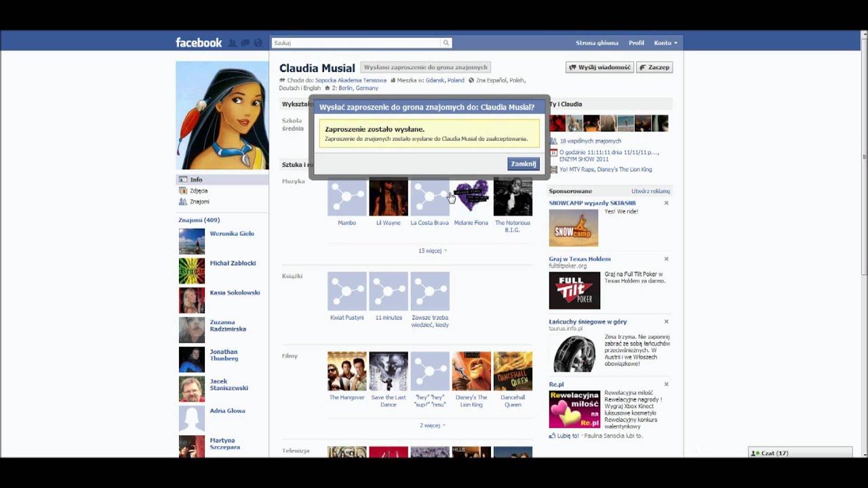Click the Facebook logo
868x488 pixels.
tap(199, 43)
